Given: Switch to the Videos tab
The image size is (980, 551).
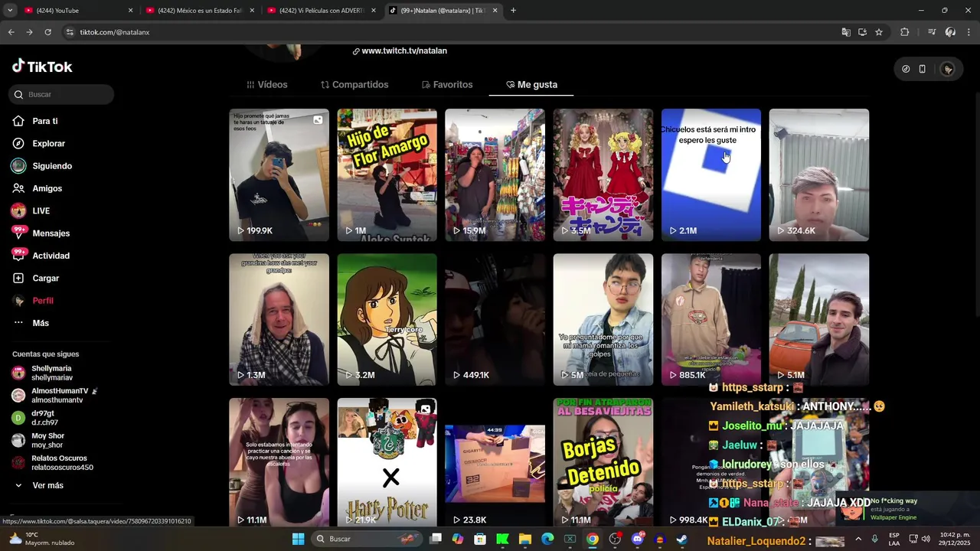Looking at the screenshot, I should [x=267, y=84].
